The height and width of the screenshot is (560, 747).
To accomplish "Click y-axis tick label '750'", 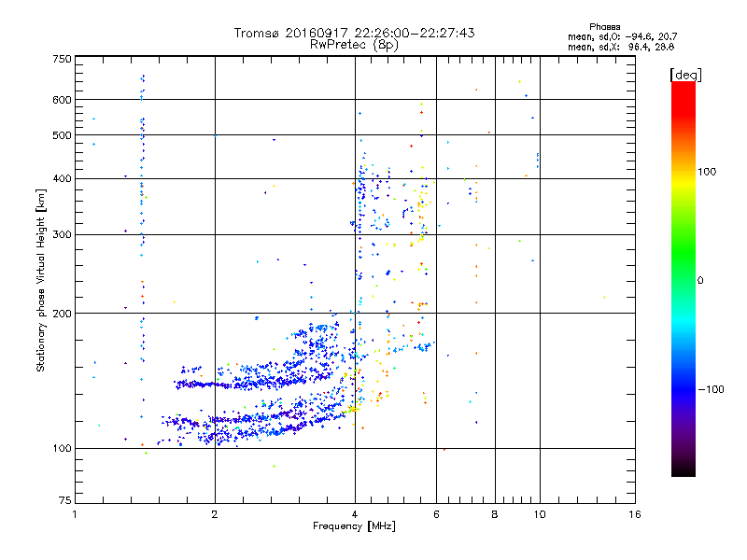I will pos(63,59).
